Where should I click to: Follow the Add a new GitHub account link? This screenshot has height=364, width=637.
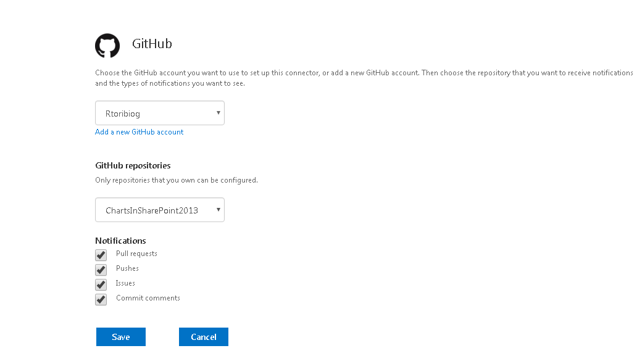[x=139, y=132]
